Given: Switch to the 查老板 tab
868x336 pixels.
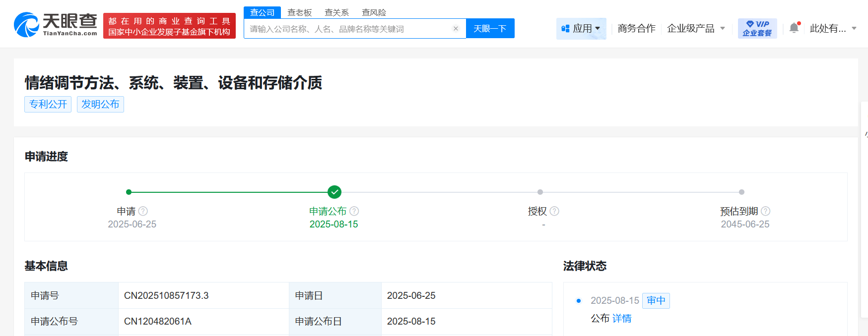Looking at the screenshot, I should [299, 12].
